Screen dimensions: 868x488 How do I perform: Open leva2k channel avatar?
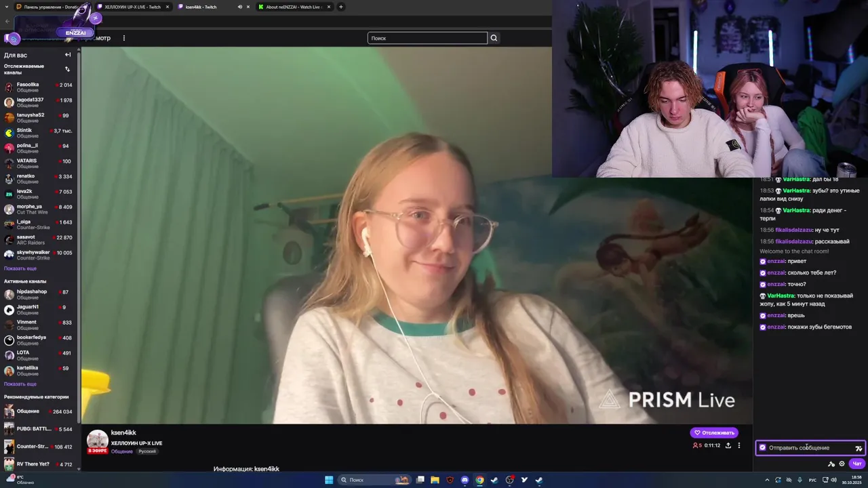click(x=9, y=194)
